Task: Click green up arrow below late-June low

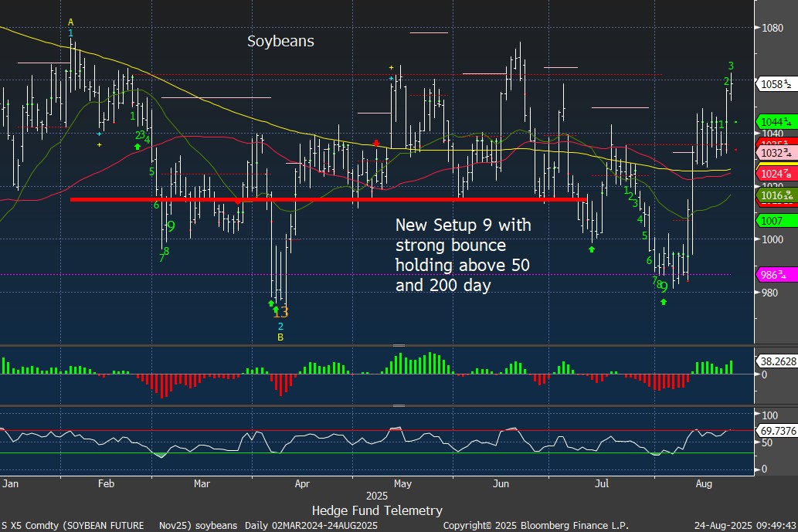Action: (x=592, y=249)
